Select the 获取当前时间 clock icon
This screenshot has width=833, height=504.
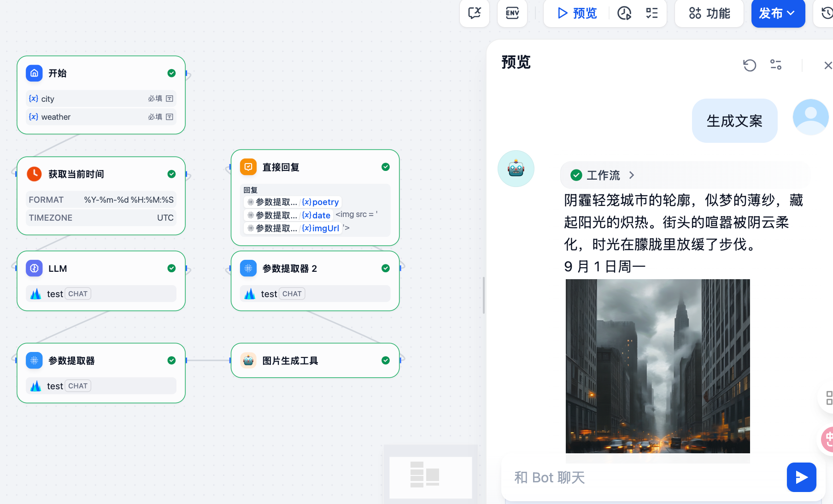pos(34,174)
